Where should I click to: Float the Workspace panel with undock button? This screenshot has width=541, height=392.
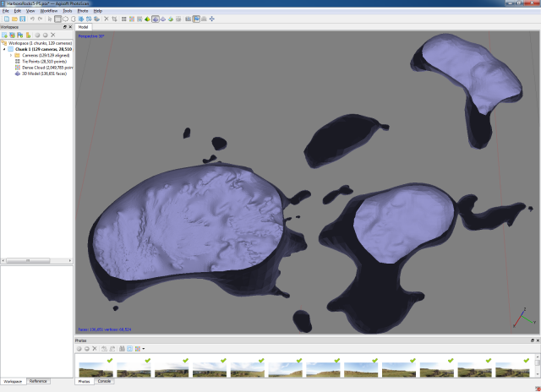(64, 27)
